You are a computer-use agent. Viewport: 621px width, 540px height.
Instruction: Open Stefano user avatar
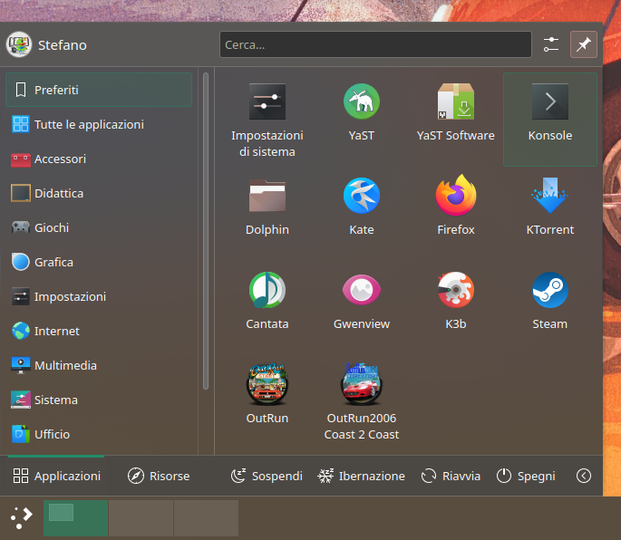[19, 44]
